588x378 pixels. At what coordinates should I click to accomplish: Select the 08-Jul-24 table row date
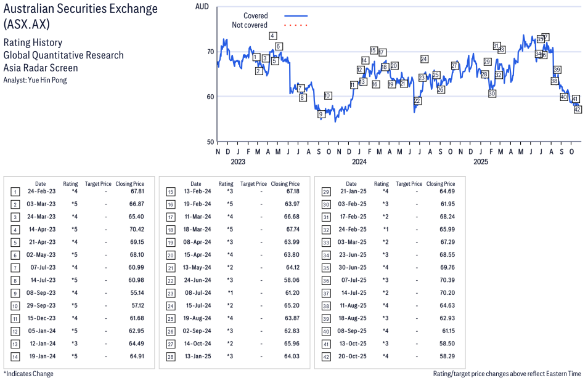195,293
